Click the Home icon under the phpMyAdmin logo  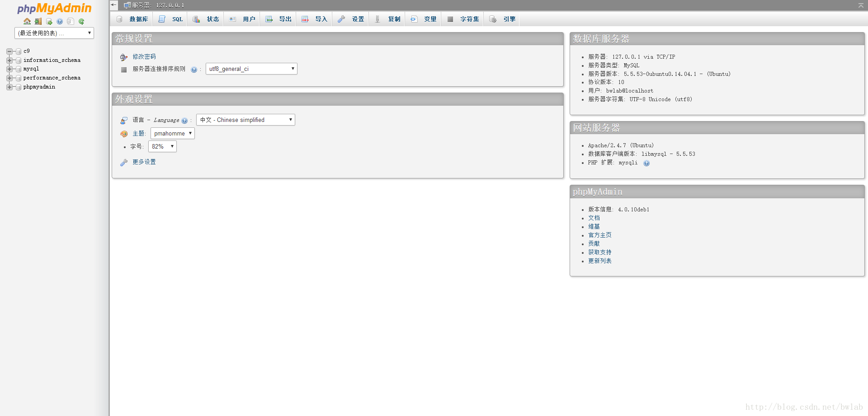tap(27, 21)
